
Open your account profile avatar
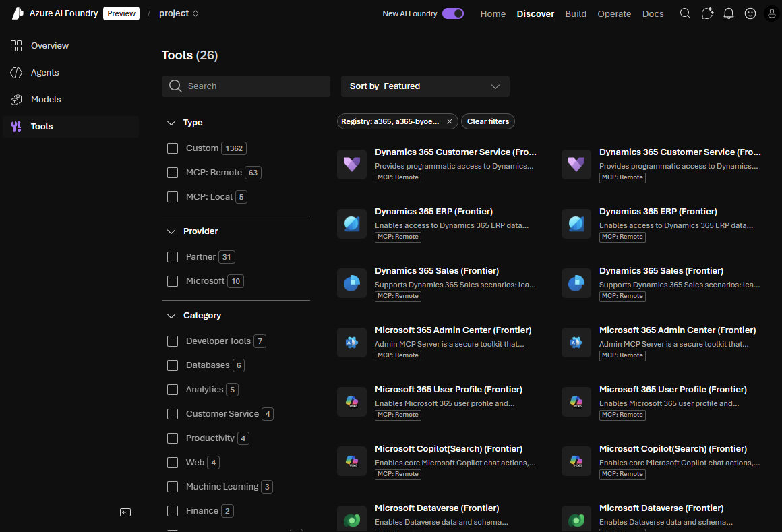point(772,13)
